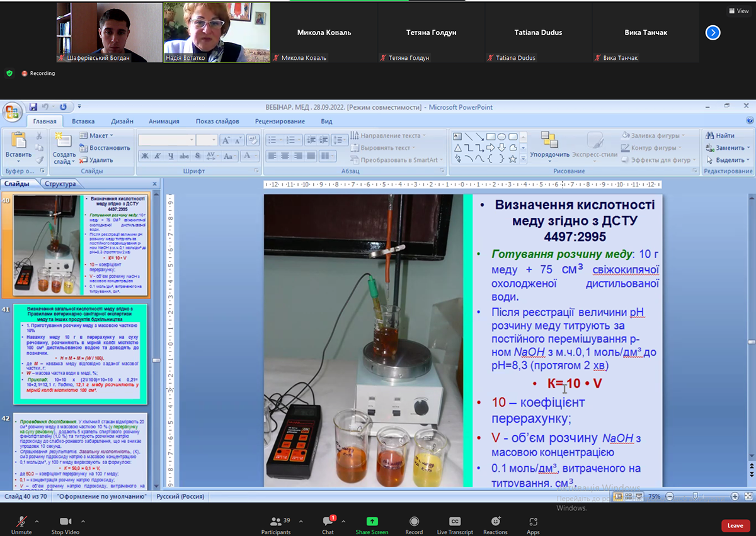Open Zoom Chat panel
Image resolution: width=756 pixels, height=536 pixels.
[x=328, y=525]
